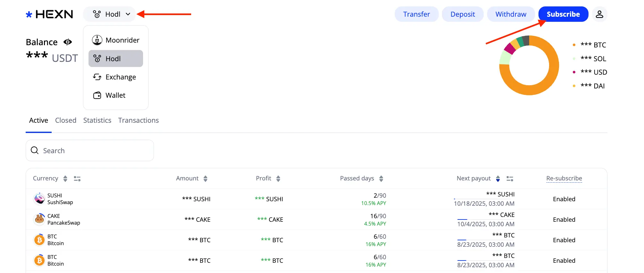Click the Next payout column header
644x273 pixels.
click(474, 178)
